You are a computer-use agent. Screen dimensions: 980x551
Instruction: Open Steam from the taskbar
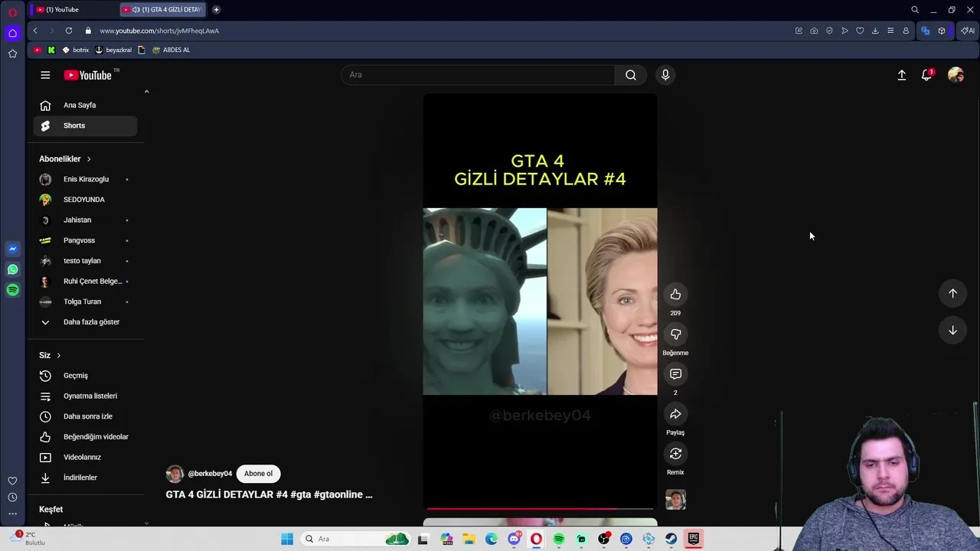(x=671, y=539)
